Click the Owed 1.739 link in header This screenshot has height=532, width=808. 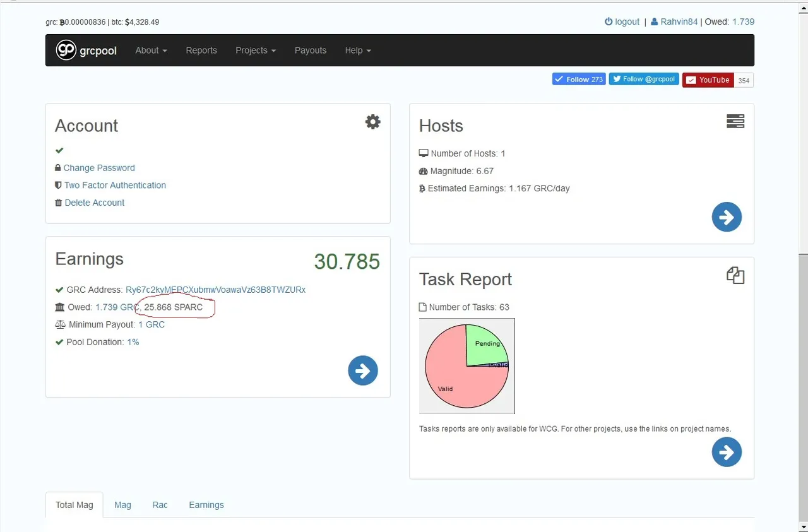[x=743, y=21]
